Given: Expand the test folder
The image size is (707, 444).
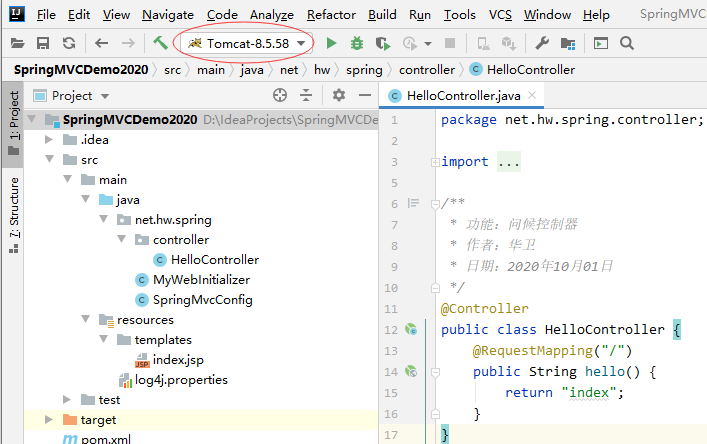Looking at the screenshot, I should click(67, 399).
